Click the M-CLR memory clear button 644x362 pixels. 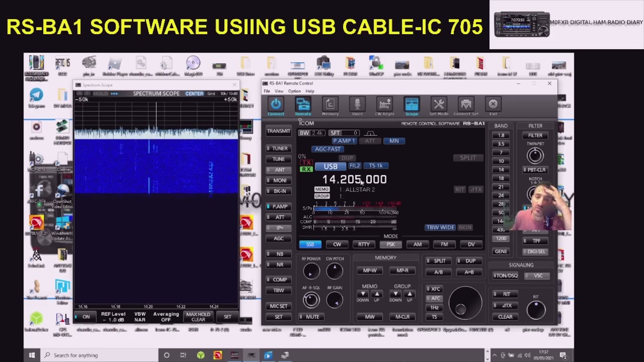pos(403,317)
